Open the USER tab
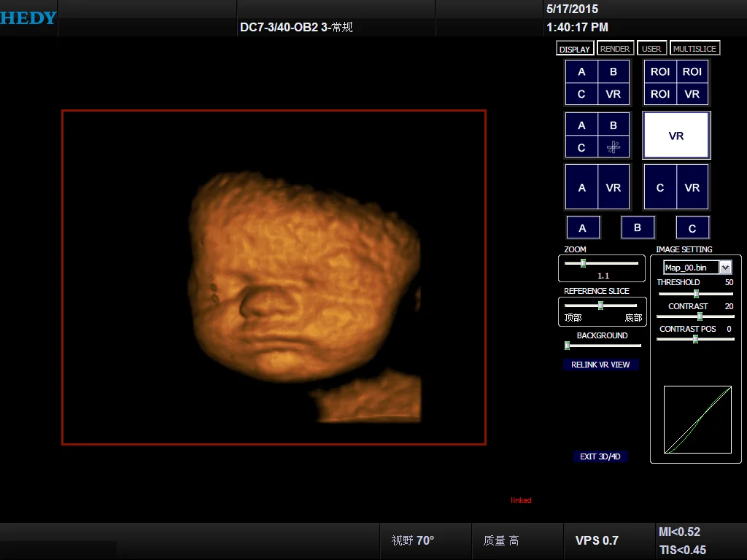This screenshot has height=560, width=747. click(x=651, y=49)
